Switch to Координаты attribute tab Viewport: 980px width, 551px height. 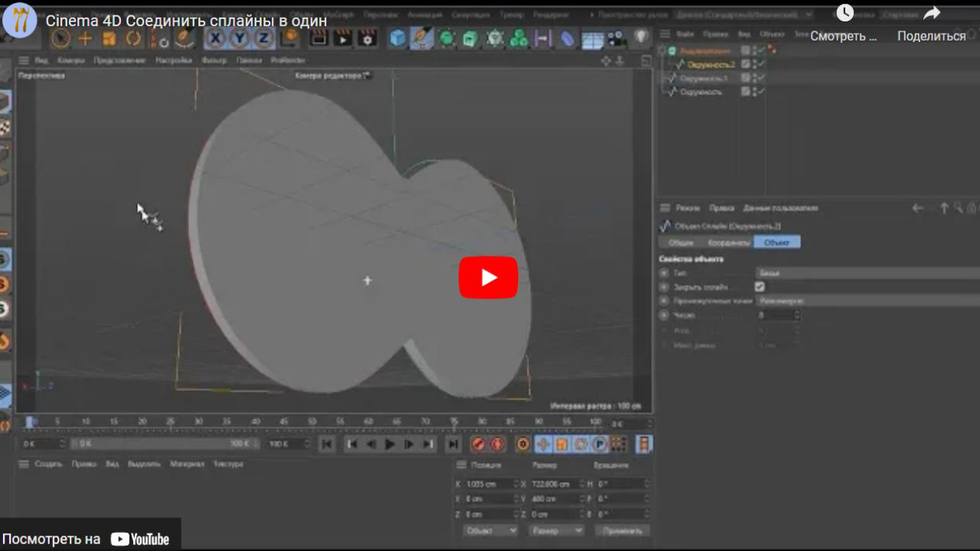coord(727,243)
